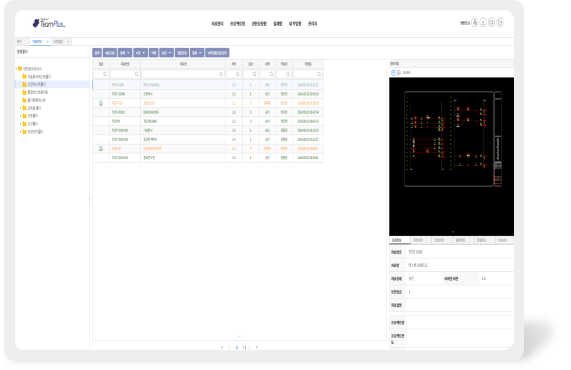Close the third workspace tab
This screenshot has width=571, height=370.
click(68, 42)
